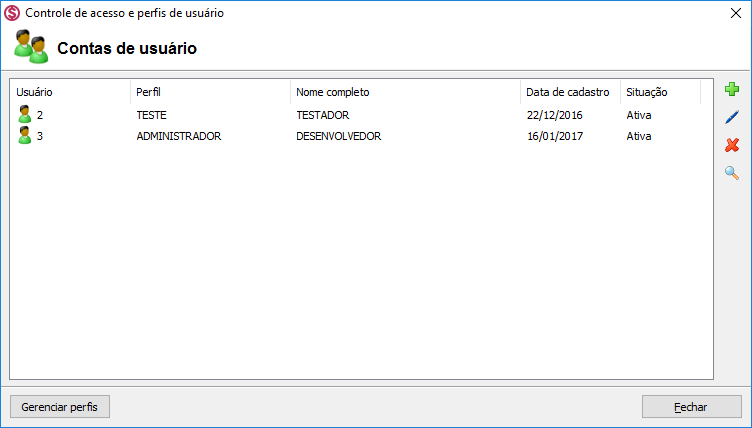Click the red X delete user icon
The height and width of the screenshot is (428, 752).
pyautogui.click(x=732, y=146)
